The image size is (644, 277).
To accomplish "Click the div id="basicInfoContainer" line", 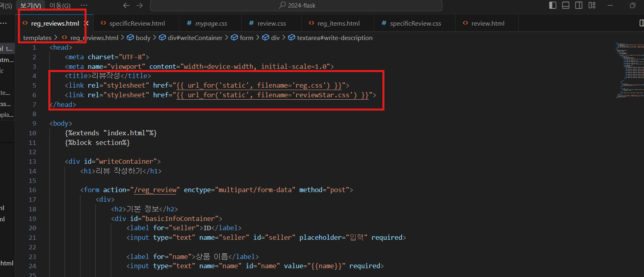I will [166, 219].
